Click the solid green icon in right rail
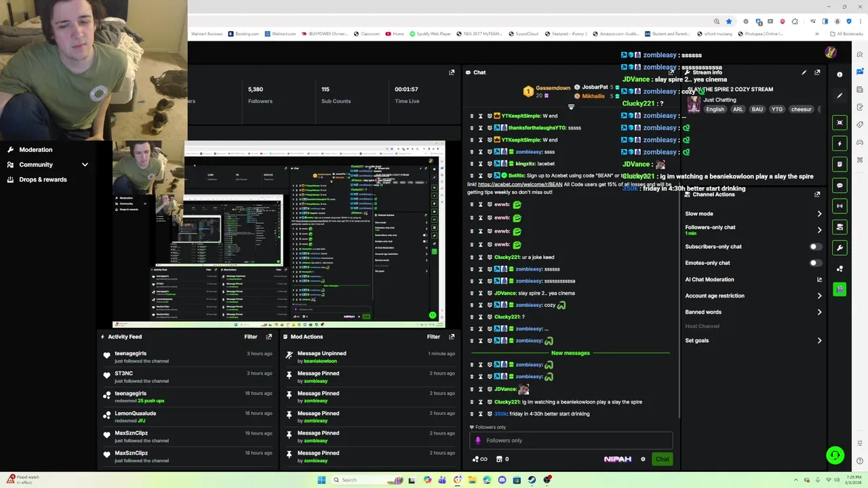The width and height of the screenshot is (868, 488). [840, 289]
